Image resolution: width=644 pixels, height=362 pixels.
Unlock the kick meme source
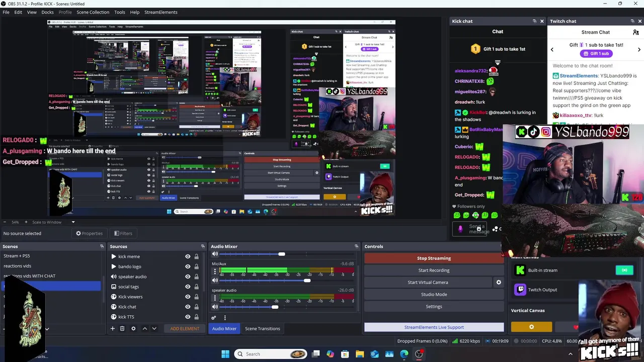tap(196, 256)
